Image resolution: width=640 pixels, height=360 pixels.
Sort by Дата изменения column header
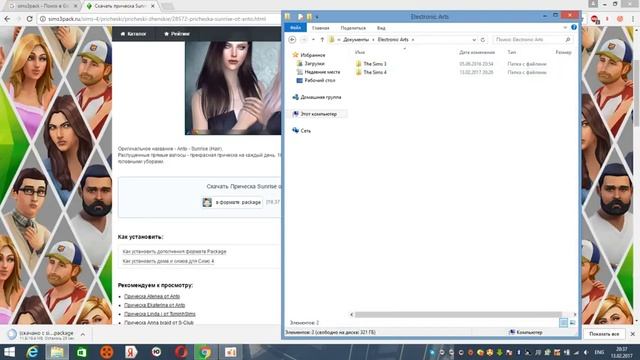click(477, 52)
